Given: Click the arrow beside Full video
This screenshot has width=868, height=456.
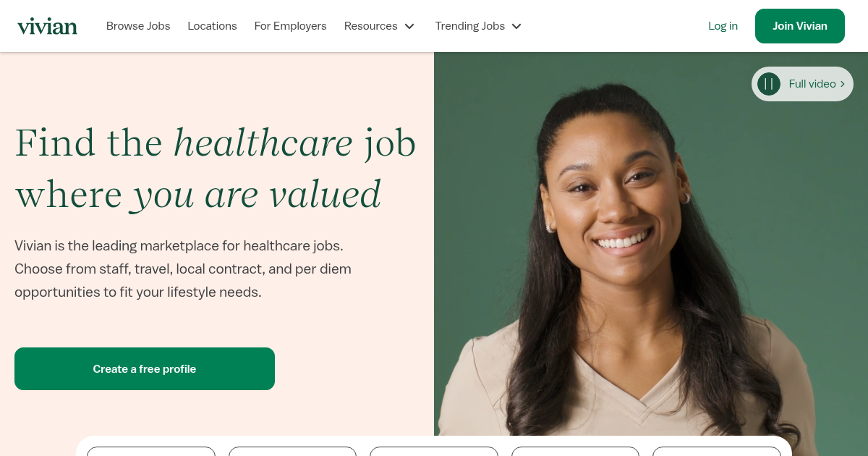Looking at the screenshot, I should coord(843,84).
